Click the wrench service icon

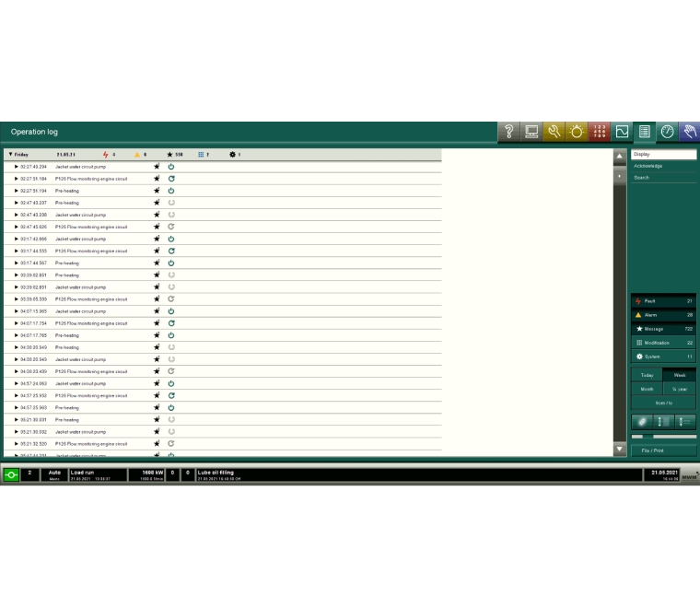pos(554,132)
